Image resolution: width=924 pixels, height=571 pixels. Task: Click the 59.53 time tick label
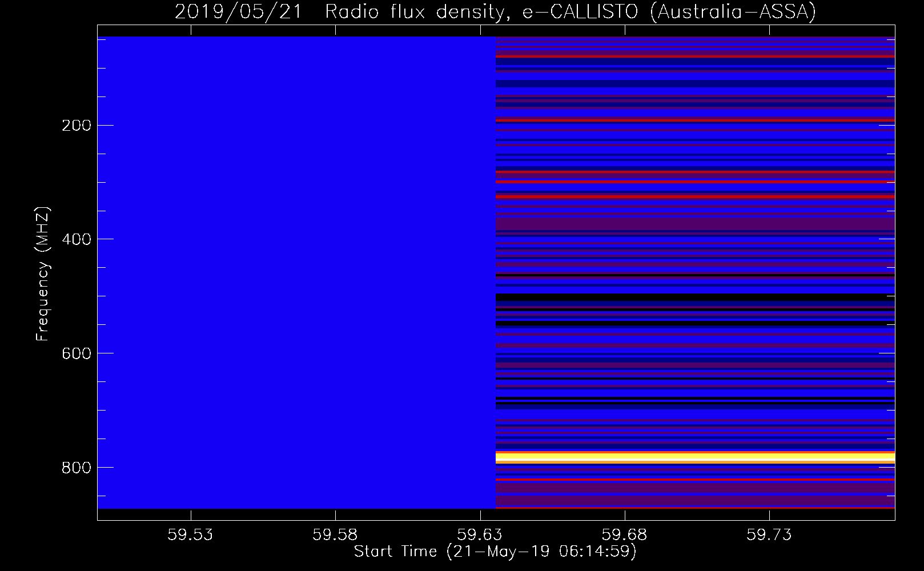pyautogui.click(x=190, y=535)
